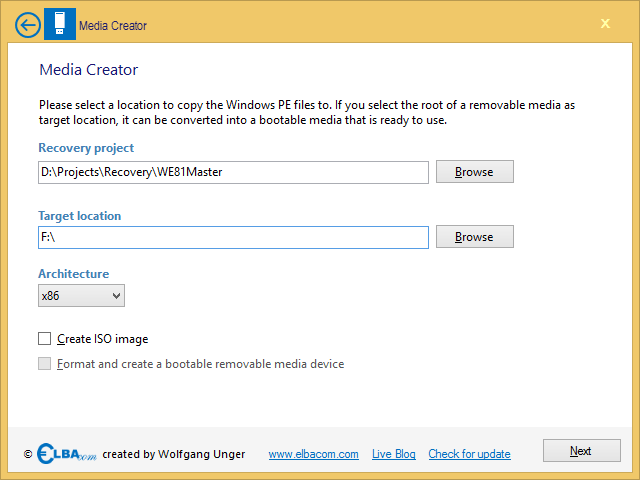This screenshot has width=640, height=480.
Task: Open the Architecture x86 dropdown
Action: click(81, 296)
